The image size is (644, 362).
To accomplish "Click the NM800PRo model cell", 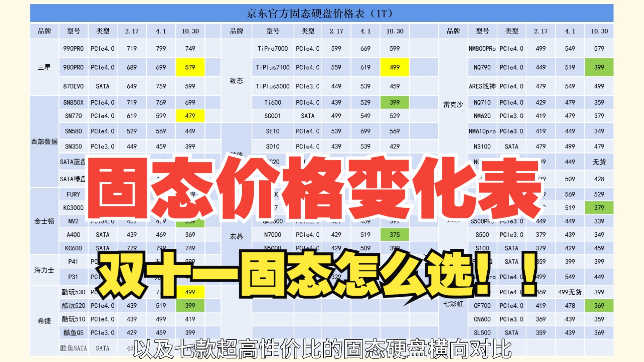I will (x=482, y=49).
